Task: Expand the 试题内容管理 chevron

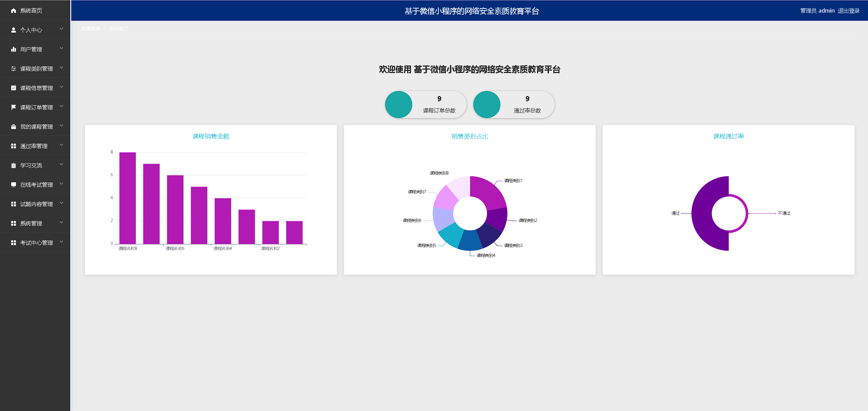Action: pyautogui.click(x=61, y=203)
